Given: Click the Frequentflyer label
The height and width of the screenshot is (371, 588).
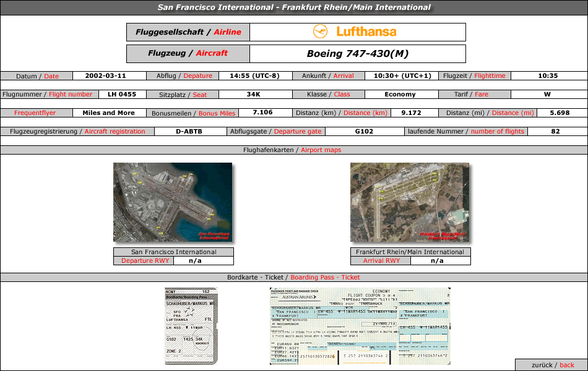Looking at the screenshot, I should click(x=35, y=113).
